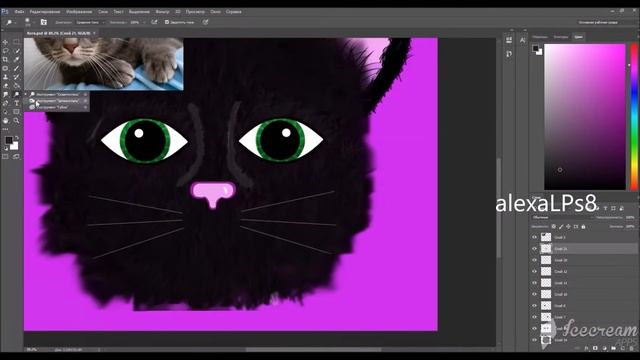The width and height of the screenshot is (640, 360).
Task: Open the Изображение menu
Action: (79, 12)
